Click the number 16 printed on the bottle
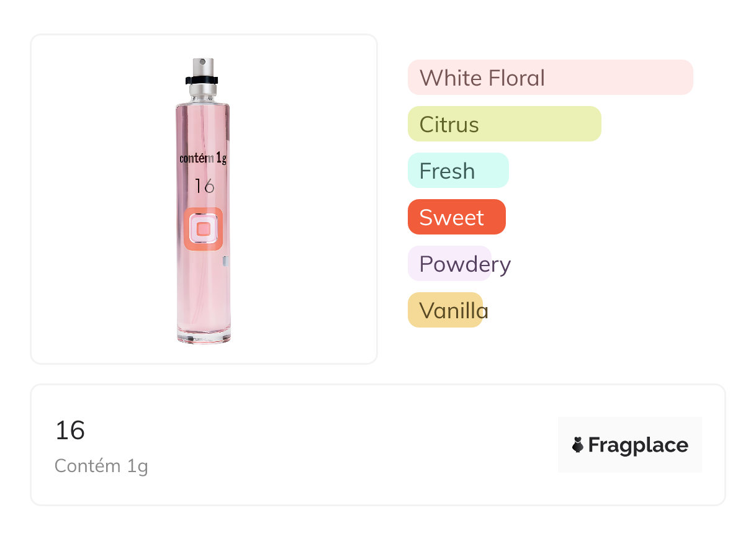The height and width of the screenshot is (536, 756). point(204,185)
